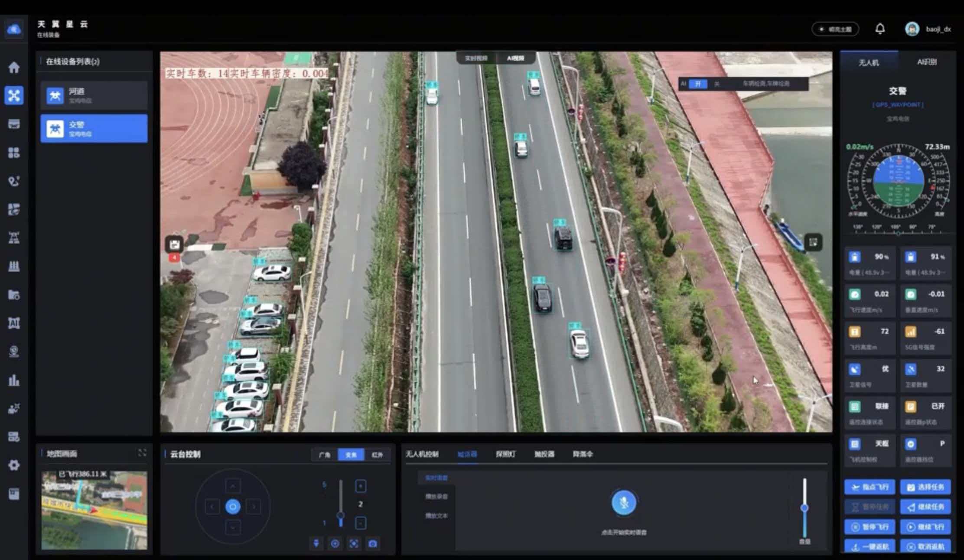Open the baoji_dx user account menu
Screen dimensions: 964x560
click(x=938, y=29)
